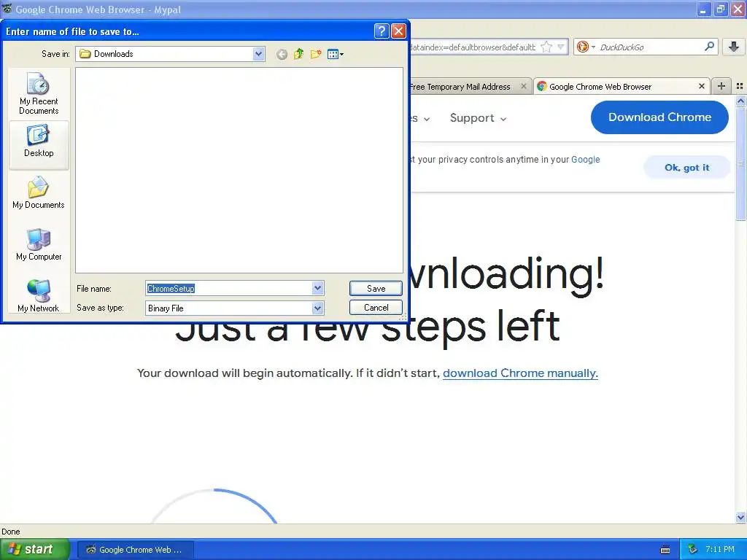Go back to last folder visited

[282, 54]
